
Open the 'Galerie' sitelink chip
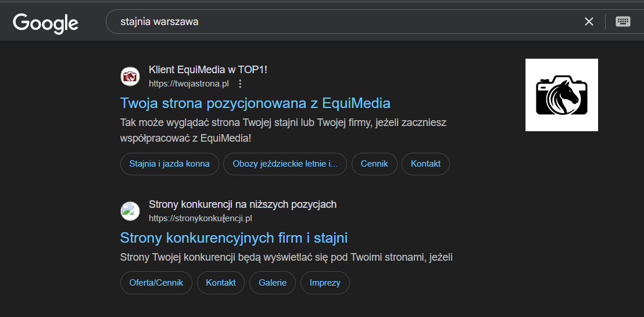[x=273, y=283]
